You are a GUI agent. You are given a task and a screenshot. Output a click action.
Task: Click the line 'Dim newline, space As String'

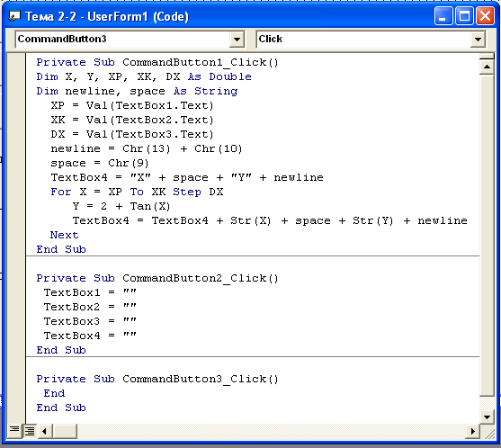[x=137, y=91]
